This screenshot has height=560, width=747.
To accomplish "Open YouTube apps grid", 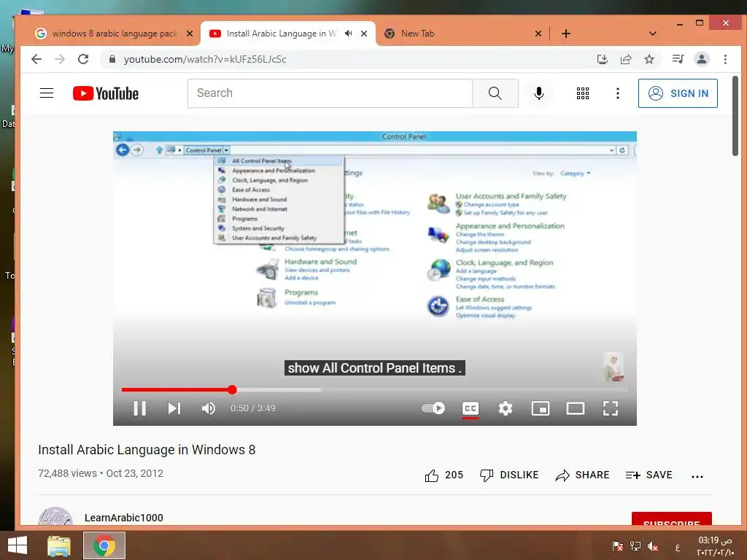I will pos(583,93).
